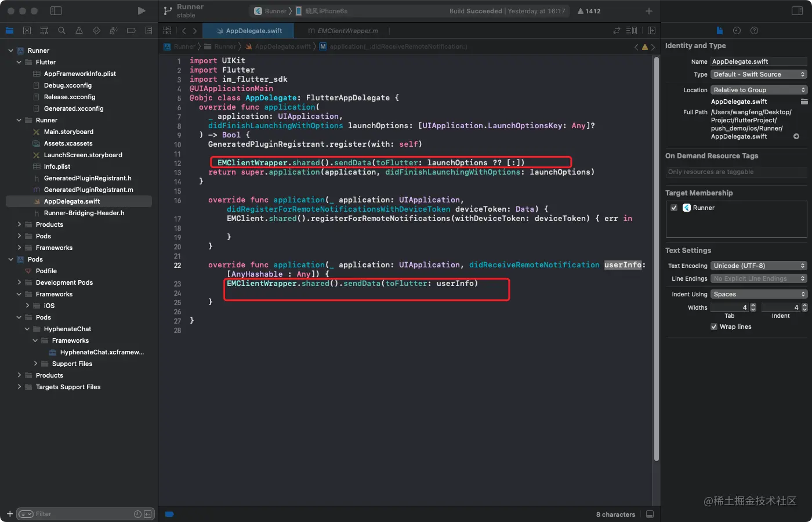Image resolution: width=812 pixels, height=522 pixels.
Task: Open the source control branch icon
Action: 168,11
